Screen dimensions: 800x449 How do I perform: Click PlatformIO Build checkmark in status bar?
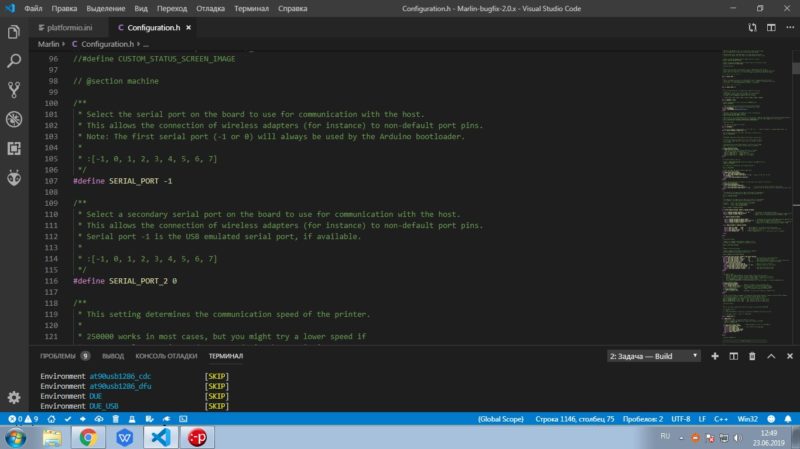pos(68,419)
